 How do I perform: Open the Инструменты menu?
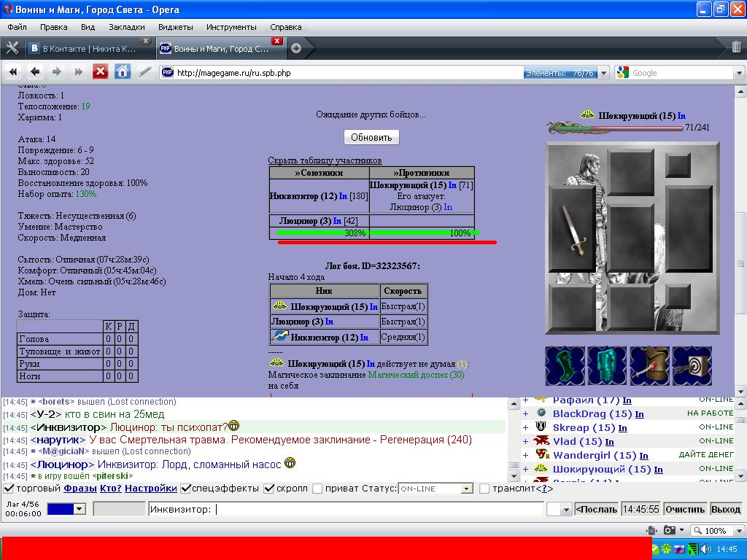[x=231, y=27]
